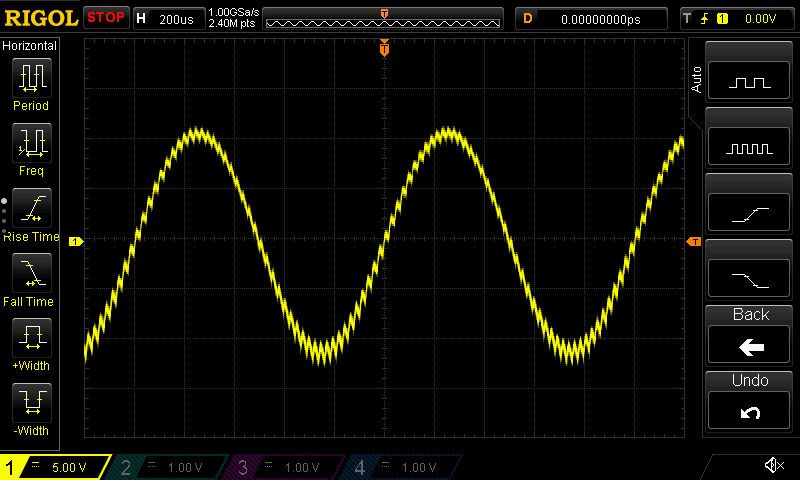800x480 pixels.
Task: Choose the Rise Time measurement icon
Action: click(32, 208)
